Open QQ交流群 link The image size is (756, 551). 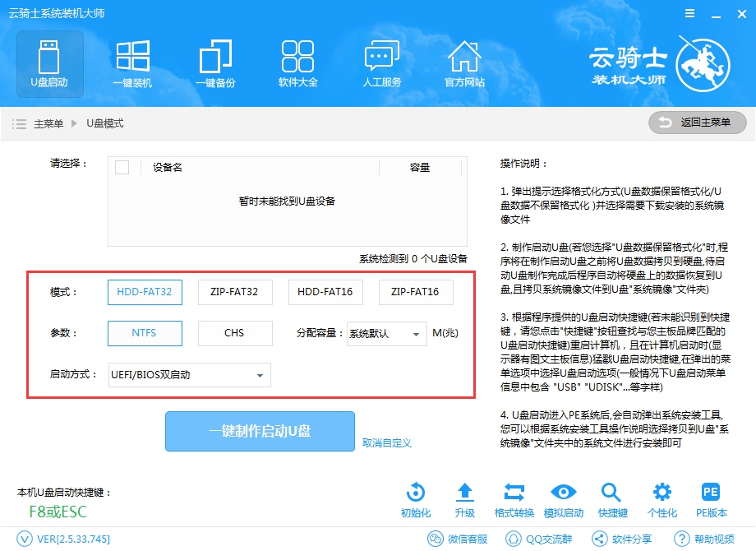(539, 539)
